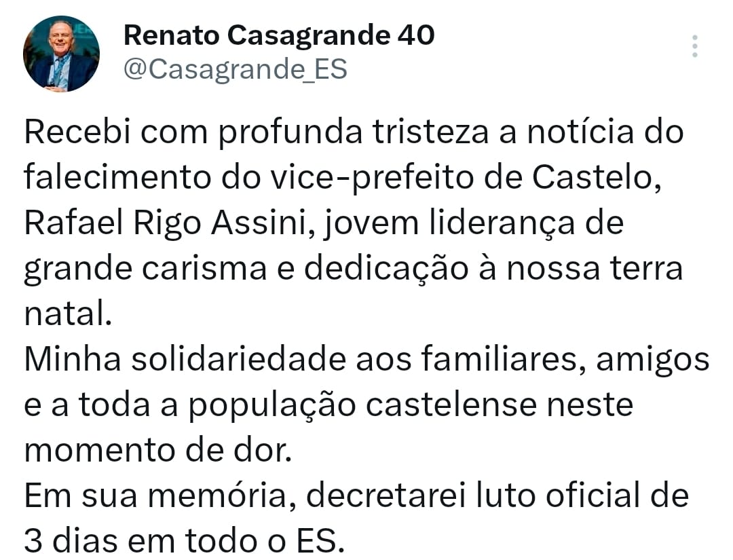The height and width of the screenshot is (560, 733).
Task: Open the @Casagrande_ES handle link
Action: 235,69
